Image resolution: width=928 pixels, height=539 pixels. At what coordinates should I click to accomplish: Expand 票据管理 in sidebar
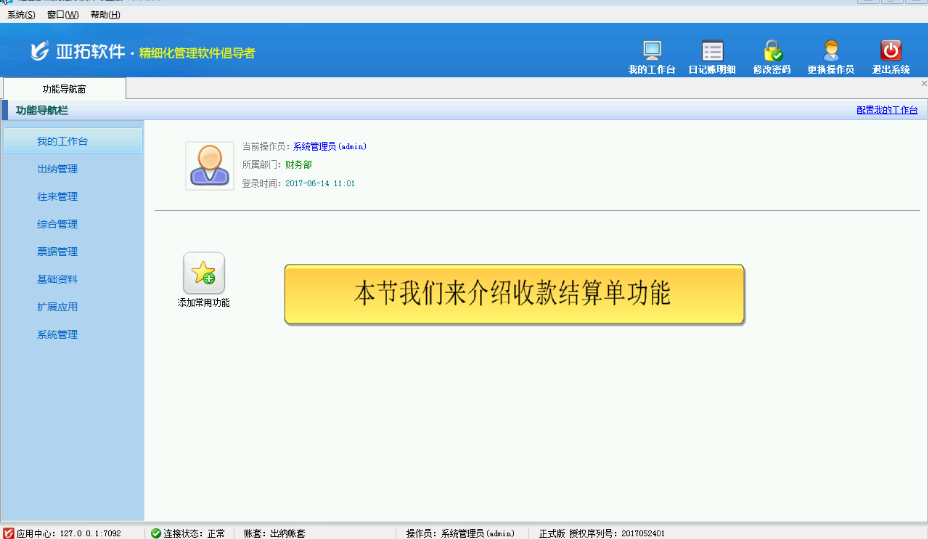(x=57, y=252)
